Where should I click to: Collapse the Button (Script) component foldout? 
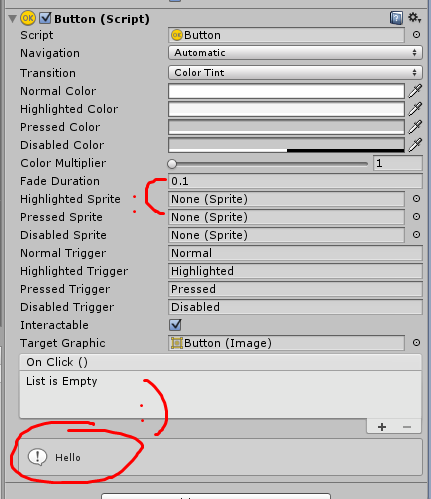pyautogui.click(x=13, y=19)
